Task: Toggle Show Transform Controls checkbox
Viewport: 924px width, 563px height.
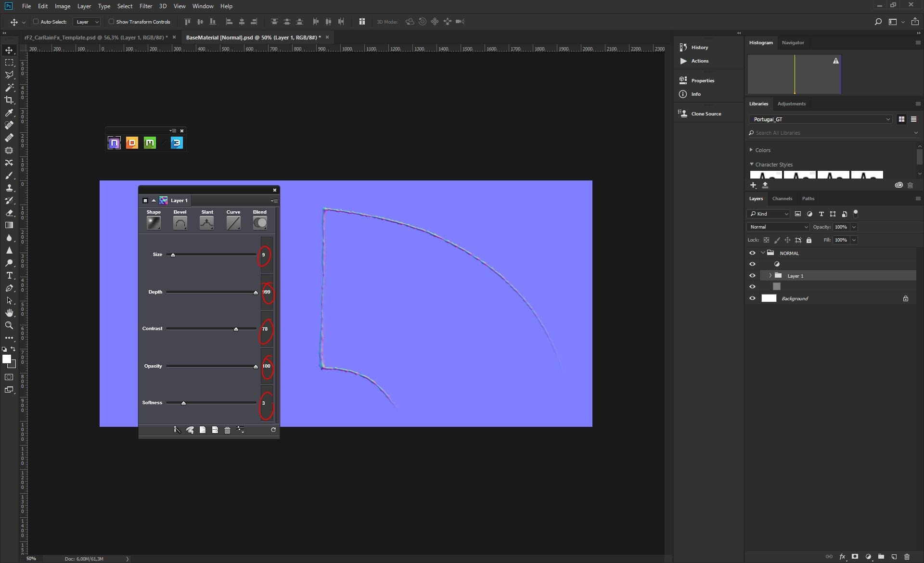Action: point(111,22)
